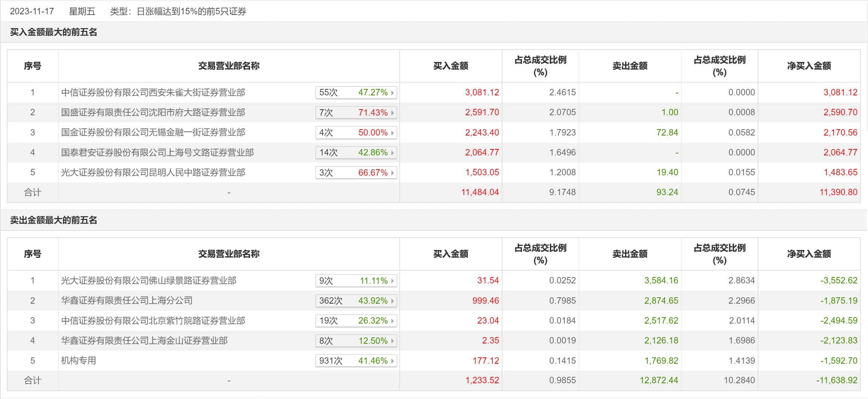The height and width of the screenshot is (399, 868).
Task: Click 卖出金额 header in the sell table
Action: 630,254
